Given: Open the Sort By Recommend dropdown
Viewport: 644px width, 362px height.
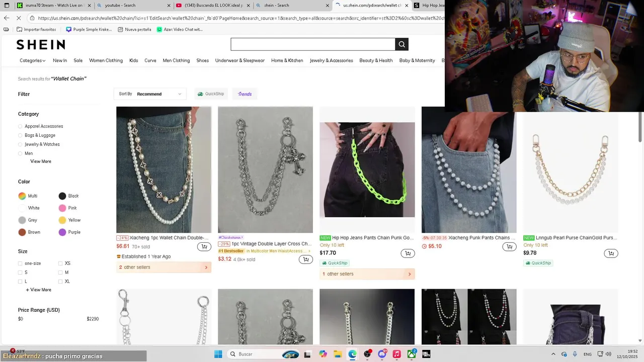Looking at the screenshot, I should (x=150, y=94).
